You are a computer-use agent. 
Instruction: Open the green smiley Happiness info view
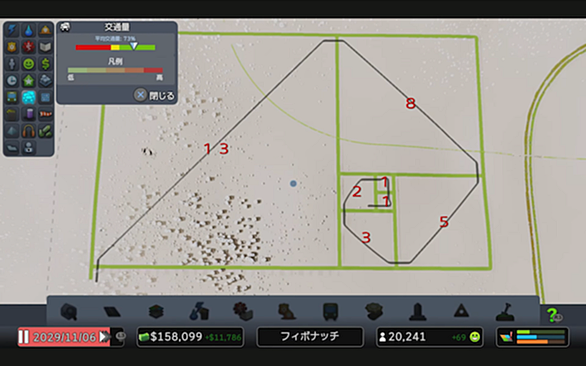pos(29,64)
